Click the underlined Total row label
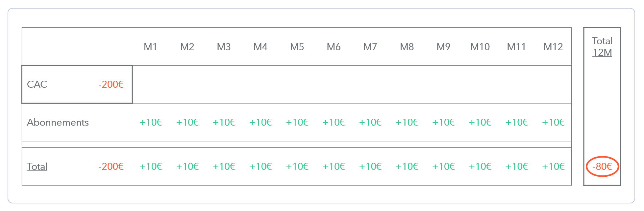Image resolution: width=644 pixels, height=211 pixels. click(x=37, y=166)
